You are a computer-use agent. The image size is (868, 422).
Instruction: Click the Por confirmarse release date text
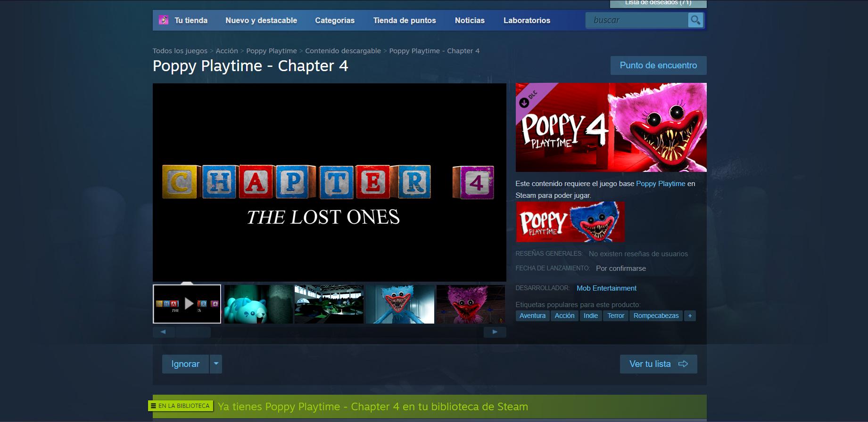click(621, 268)
